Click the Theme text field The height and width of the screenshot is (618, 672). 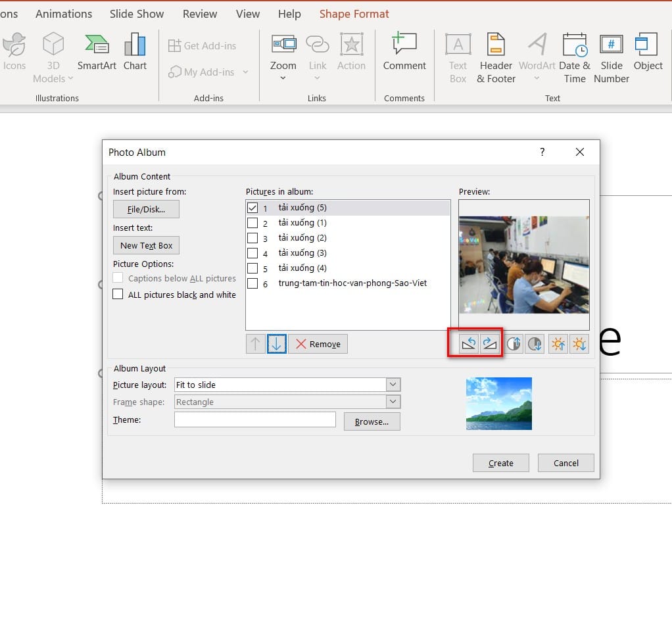coord(254,419)
